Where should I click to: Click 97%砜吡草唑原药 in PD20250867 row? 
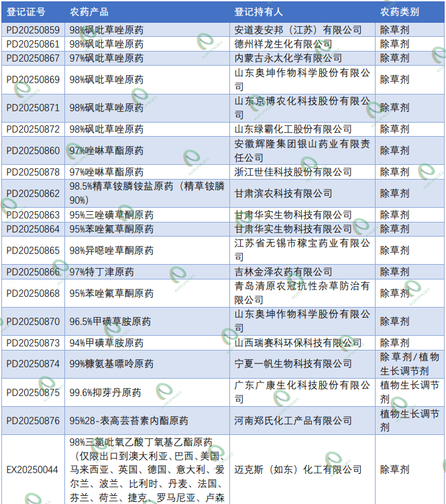[107, 58]
